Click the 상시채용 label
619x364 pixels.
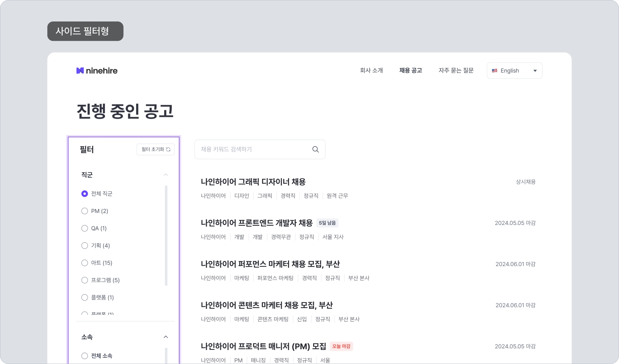(526, 182)
